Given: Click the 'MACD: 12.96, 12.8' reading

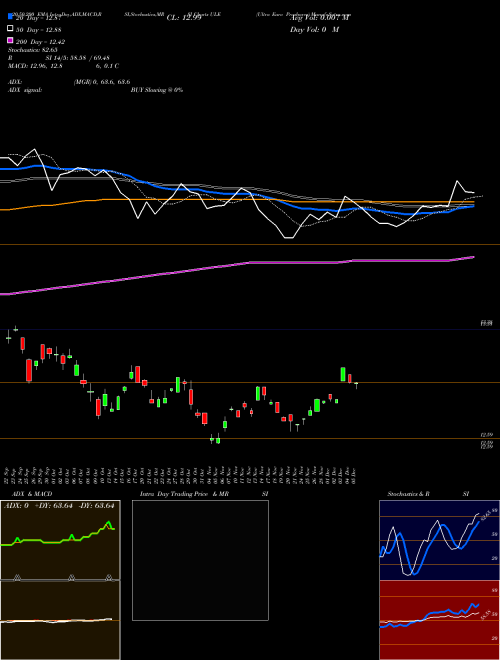Looking at the screenshot, I should pos(35,66).
